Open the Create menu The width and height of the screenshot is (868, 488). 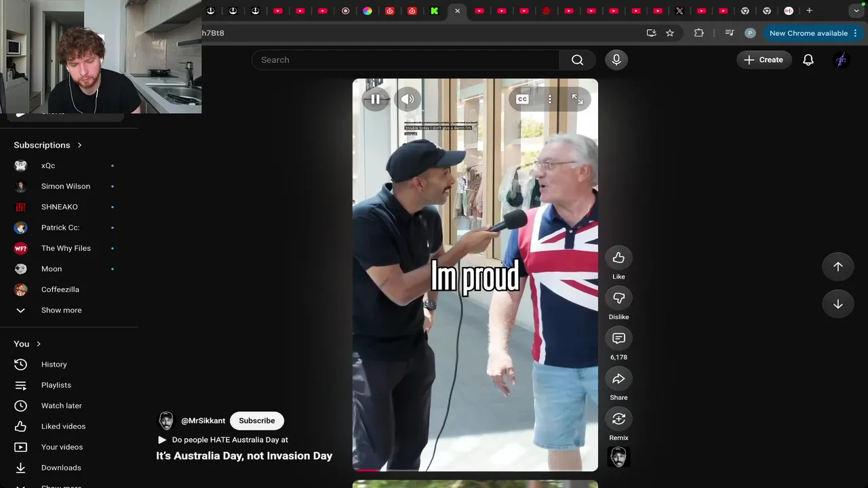pos(764,60)
